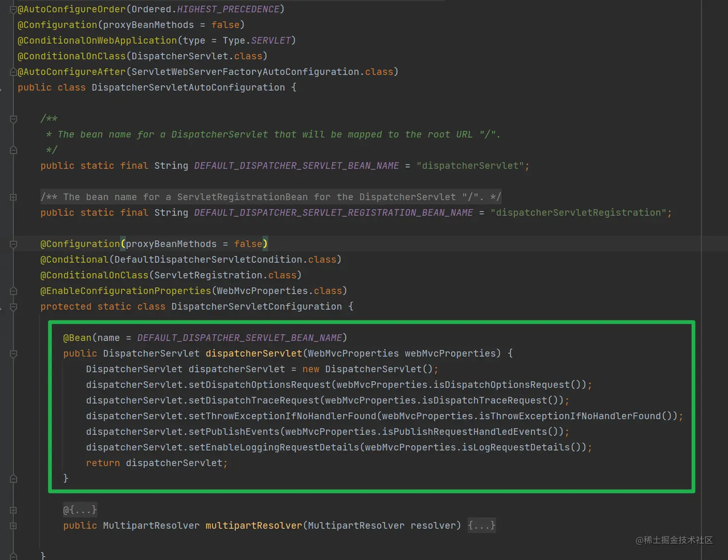Screen dimensions: 728x560
Task: Click ServletWebServerFactoryAutoConfiguration.class reference
Action: [x=262, y=72]
